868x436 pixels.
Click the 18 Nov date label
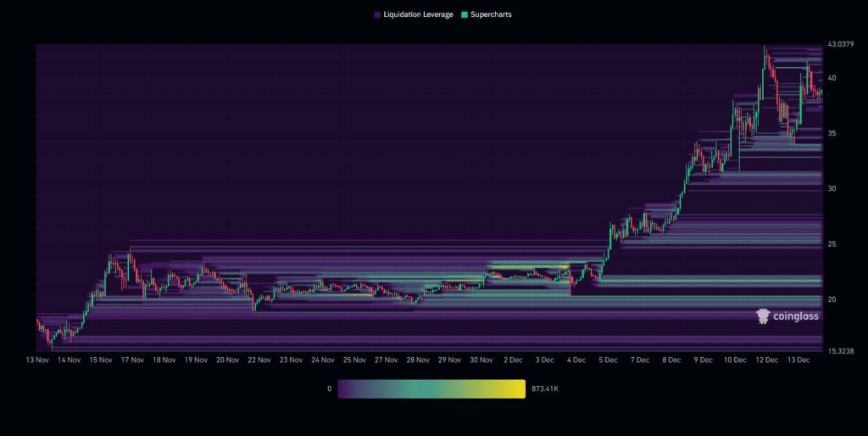click(164, 361)
